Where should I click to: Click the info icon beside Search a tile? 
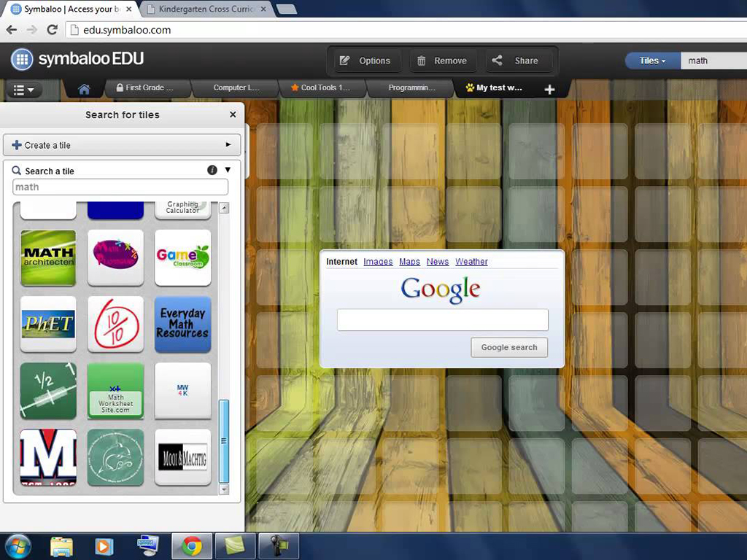(x=212, y=170)
